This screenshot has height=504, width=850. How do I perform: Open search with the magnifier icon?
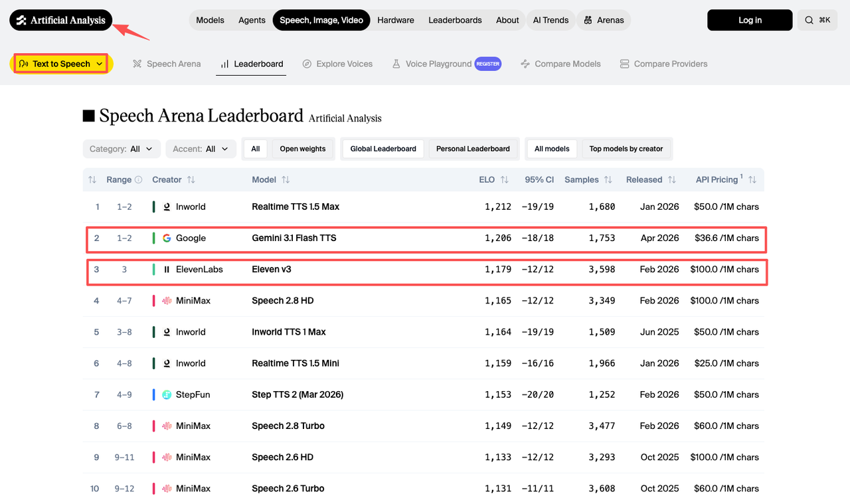[x=809, y=21]
